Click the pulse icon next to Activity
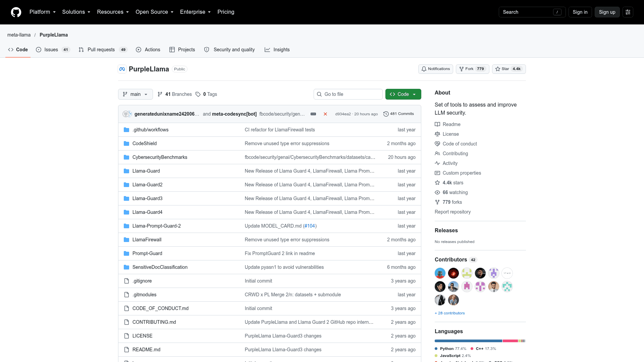Image resolution: width=644 pixels, height=362 pixels. click(437, 163)
